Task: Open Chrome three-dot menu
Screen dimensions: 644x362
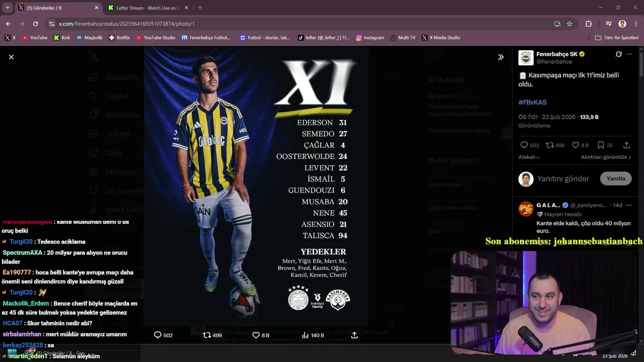Action: tap(636, 24)
